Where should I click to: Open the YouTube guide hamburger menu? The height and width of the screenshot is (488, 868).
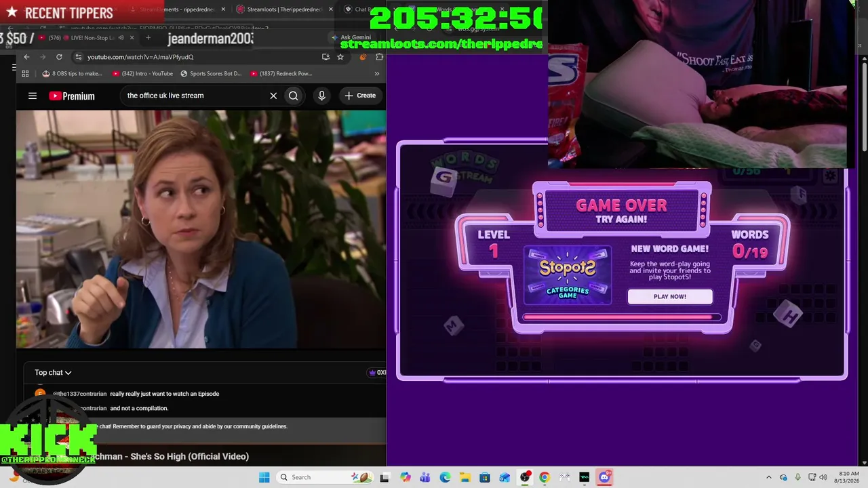tap(33, 96)
